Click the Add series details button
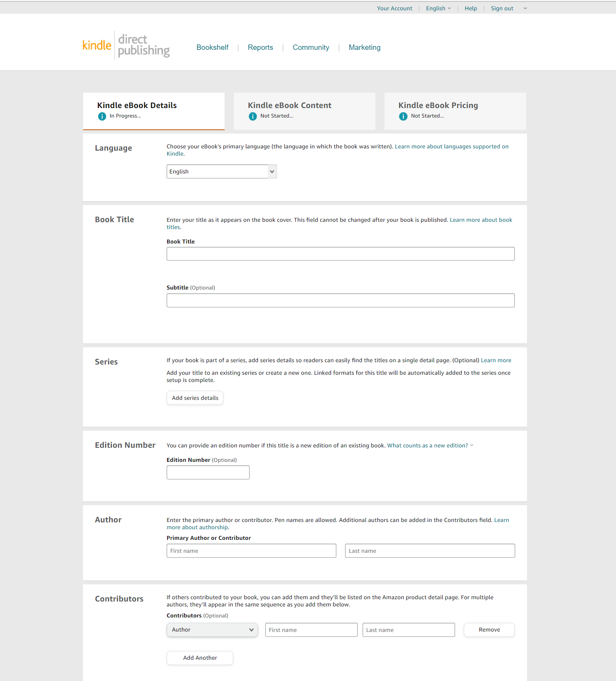Screen dimensions: 616x681 (x=195, y=398)
